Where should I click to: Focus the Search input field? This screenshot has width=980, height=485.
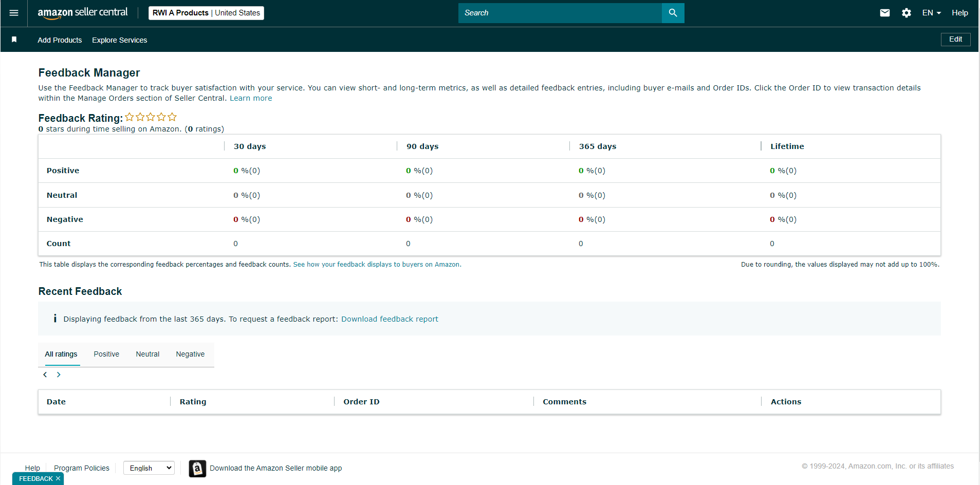click(x=560, y=13)
